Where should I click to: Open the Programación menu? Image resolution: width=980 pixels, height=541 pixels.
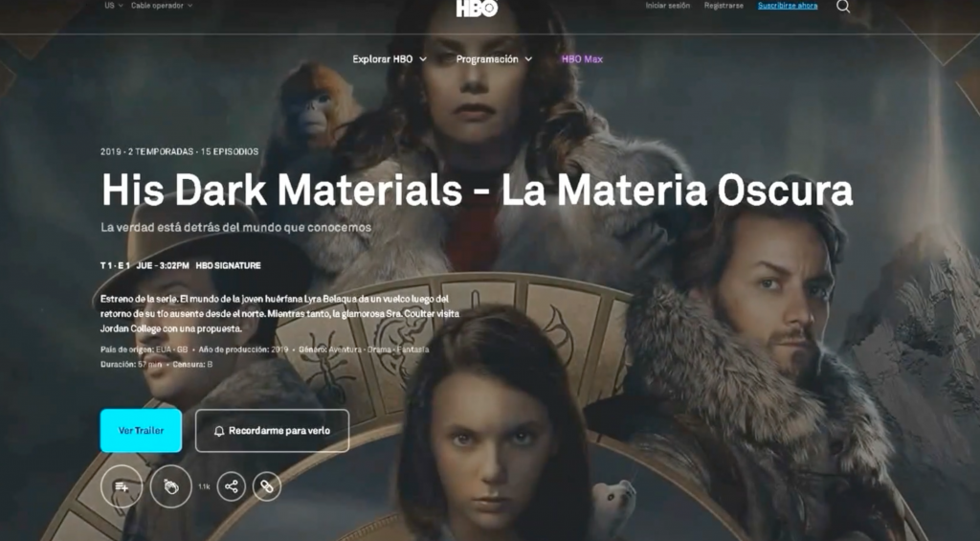pyautogui.click(x=494, y=59)
